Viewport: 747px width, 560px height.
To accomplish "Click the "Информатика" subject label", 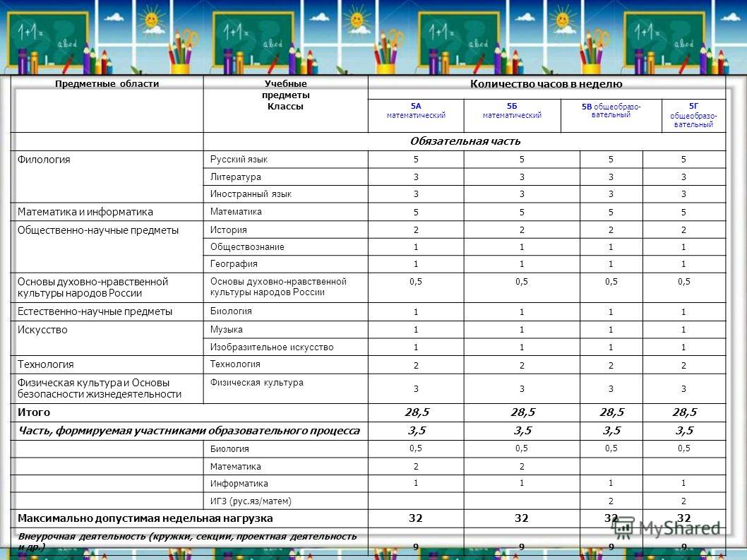I will click(239, 483).
